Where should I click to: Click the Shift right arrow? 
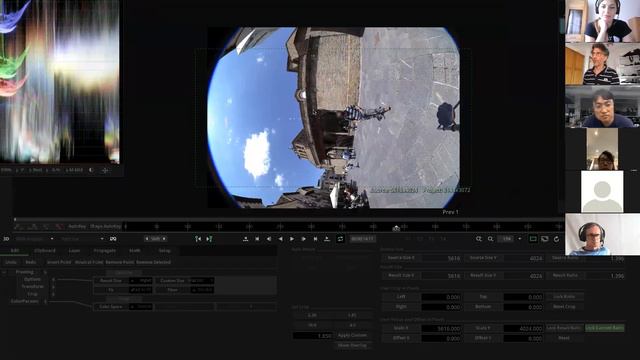pyautogui.click(x=164, y=239)
